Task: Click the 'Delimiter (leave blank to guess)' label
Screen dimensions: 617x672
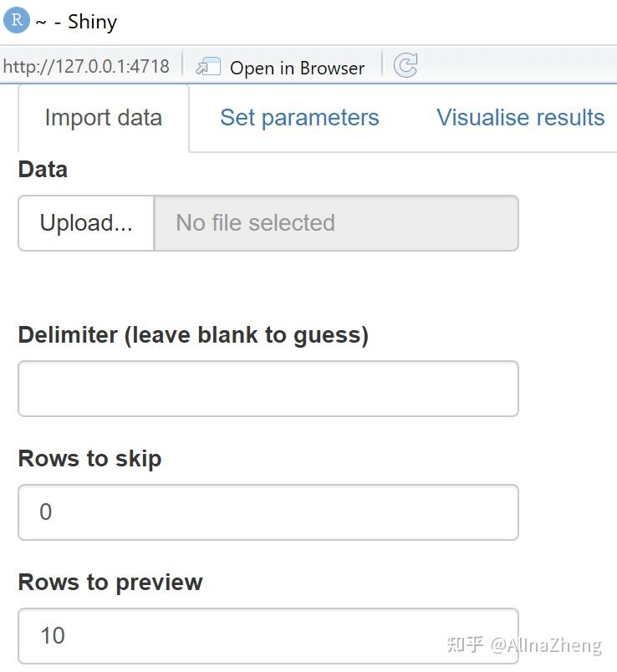Action: [193, 335]
